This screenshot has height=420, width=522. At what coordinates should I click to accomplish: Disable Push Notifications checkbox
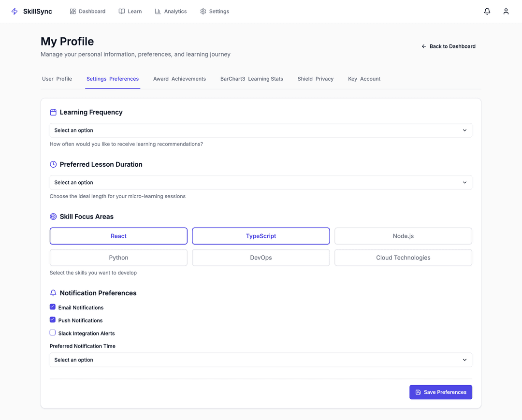(53, 320)
